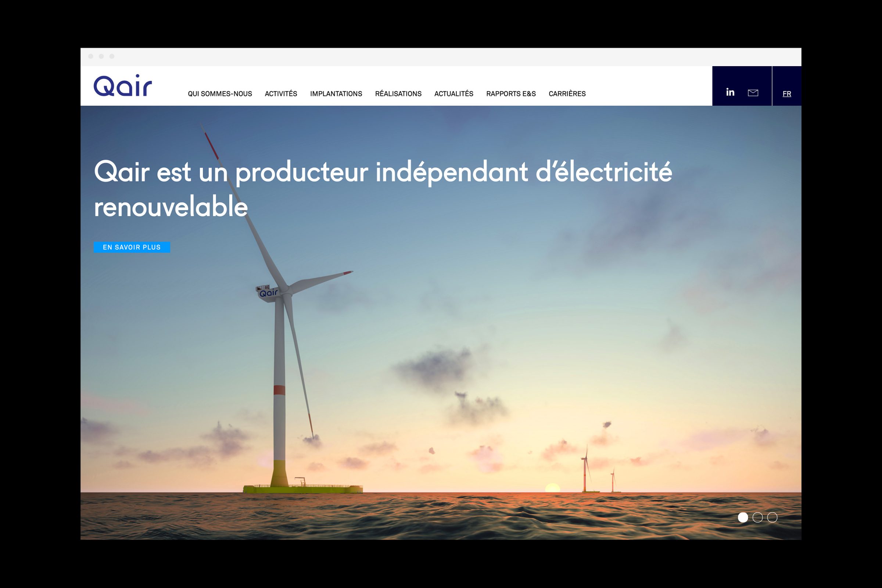Viewport: 882px width, 588px height.
Task: Open the RAPPORTS E&S page link
Action: pos(511,94)
